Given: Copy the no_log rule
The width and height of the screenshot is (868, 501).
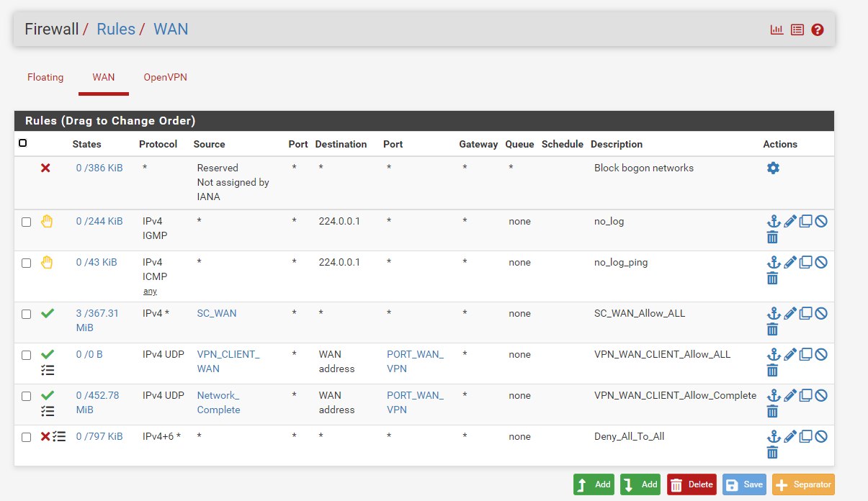Looking at the screenshot, I should click(806, 221).
